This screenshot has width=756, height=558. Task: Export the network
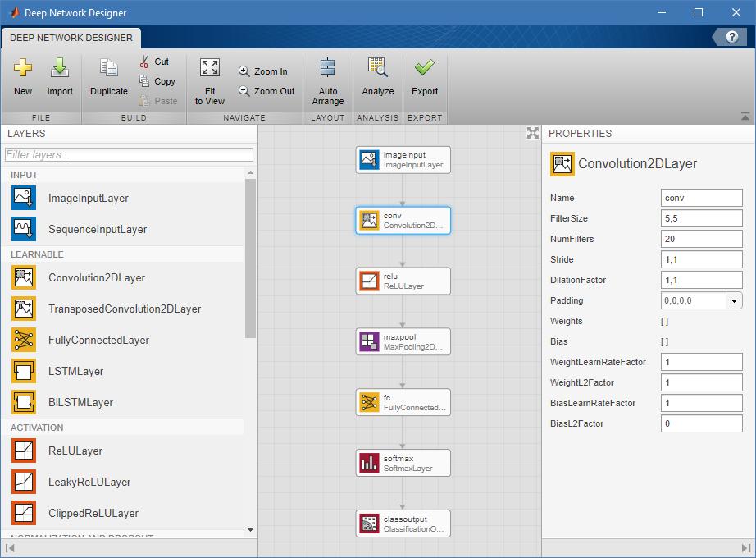(x=425, y=77)
